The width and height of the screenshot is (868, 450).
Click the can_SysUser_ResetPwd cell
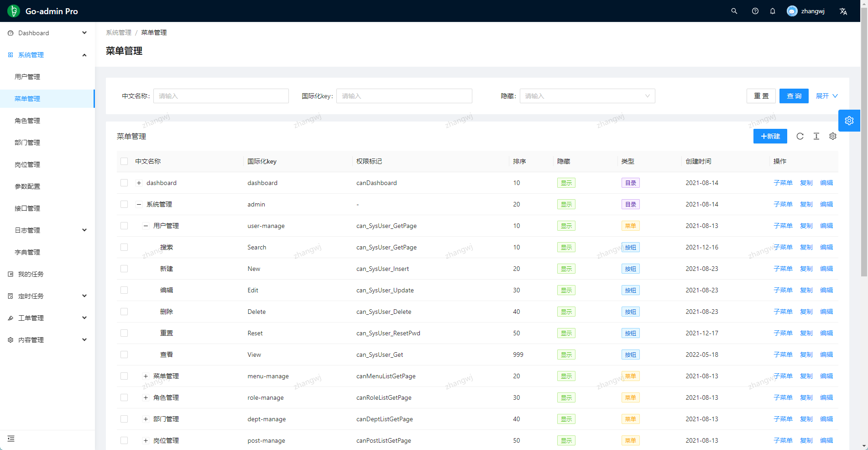pos(388,333)
